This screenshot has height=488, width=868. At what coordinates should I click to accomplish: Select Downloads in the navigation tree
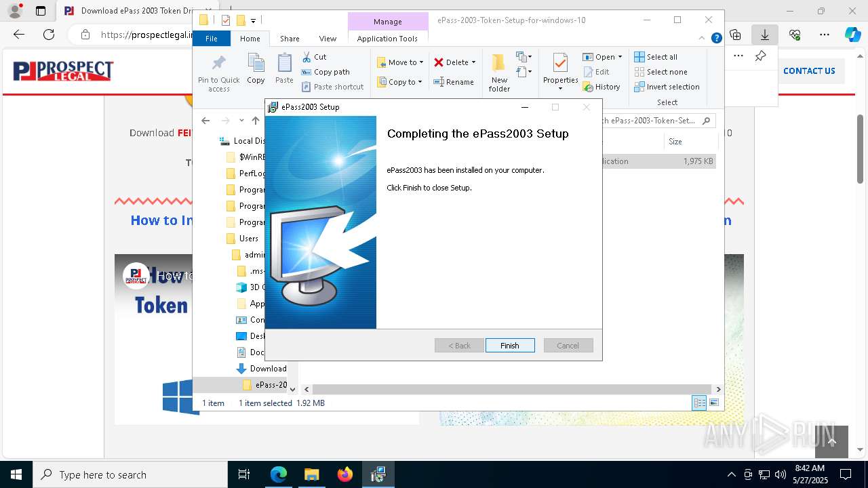pos(268,369)
